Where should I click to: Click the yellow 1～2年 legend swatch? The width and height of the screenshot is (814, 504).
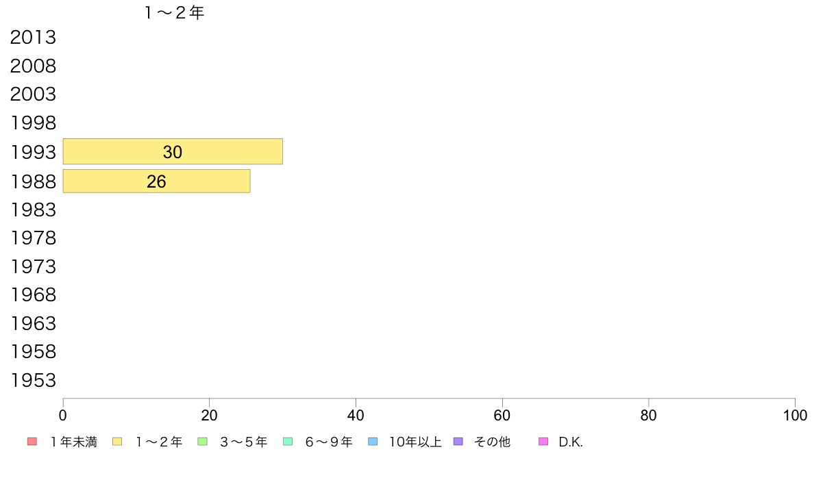(117, 442)
